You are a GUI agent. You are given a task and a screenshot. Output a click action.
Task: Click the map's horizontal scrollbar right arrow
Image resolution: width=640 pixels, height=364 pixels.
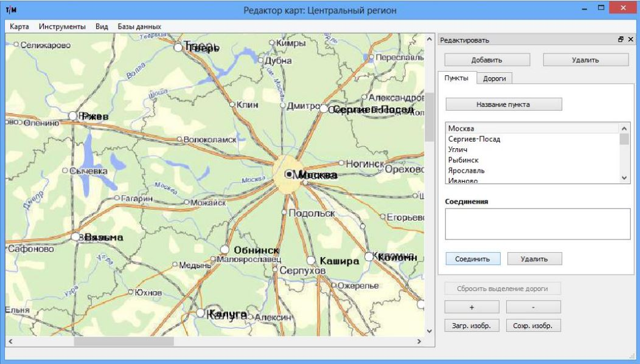[419, 342]
